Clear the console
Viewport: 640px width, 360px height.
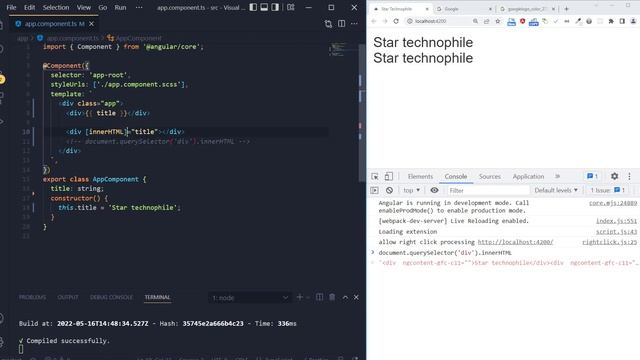[x=389, y=190]
